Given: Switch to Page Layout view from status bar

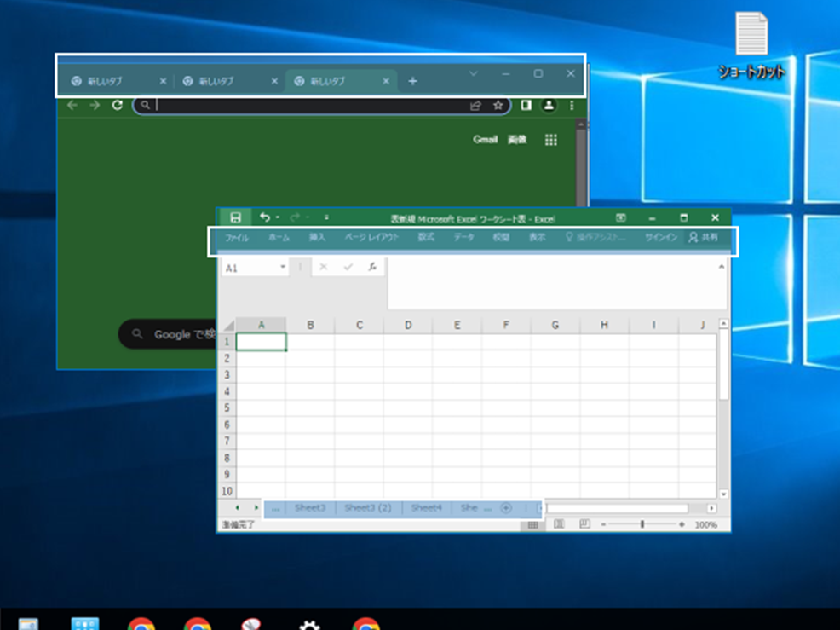Looking at the screenshot, I should tap(559, 524).
